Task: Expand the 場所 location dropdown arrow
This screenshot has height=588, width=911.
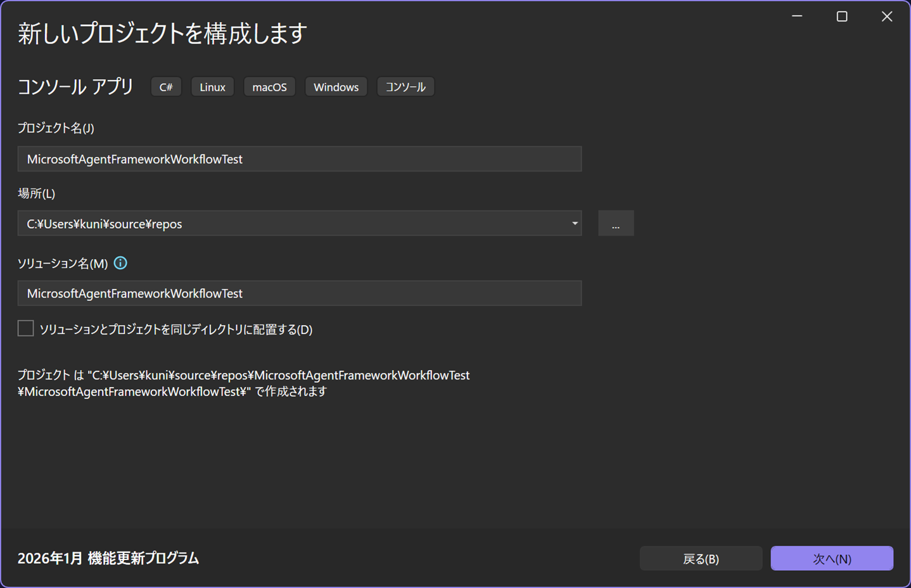Action: 575,224
